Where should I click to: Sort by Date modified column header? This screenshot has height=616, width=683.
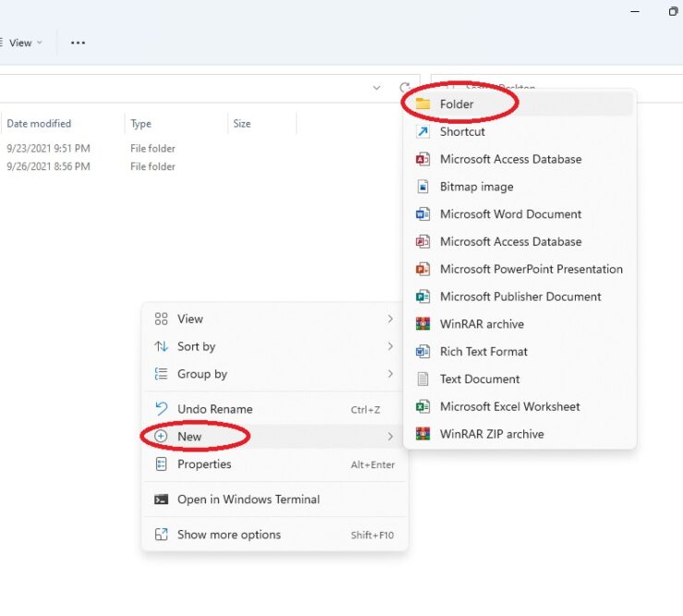(62, 124)
